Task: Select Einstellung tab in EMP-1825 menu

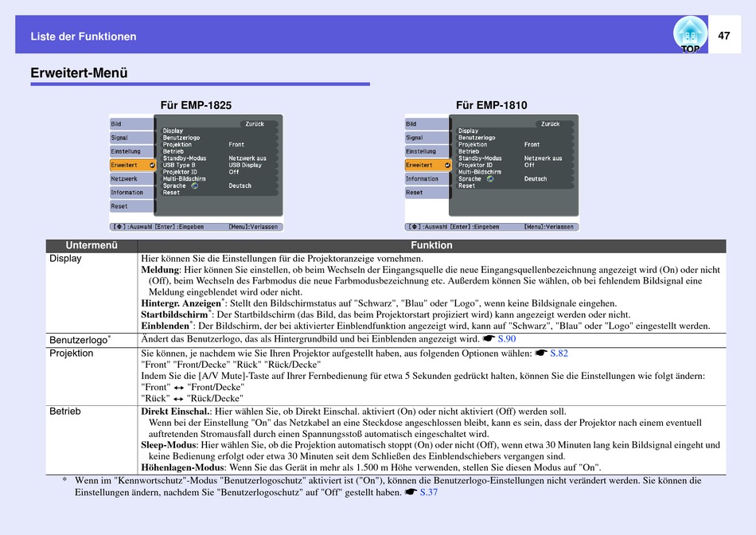Action: click(131, 151)
